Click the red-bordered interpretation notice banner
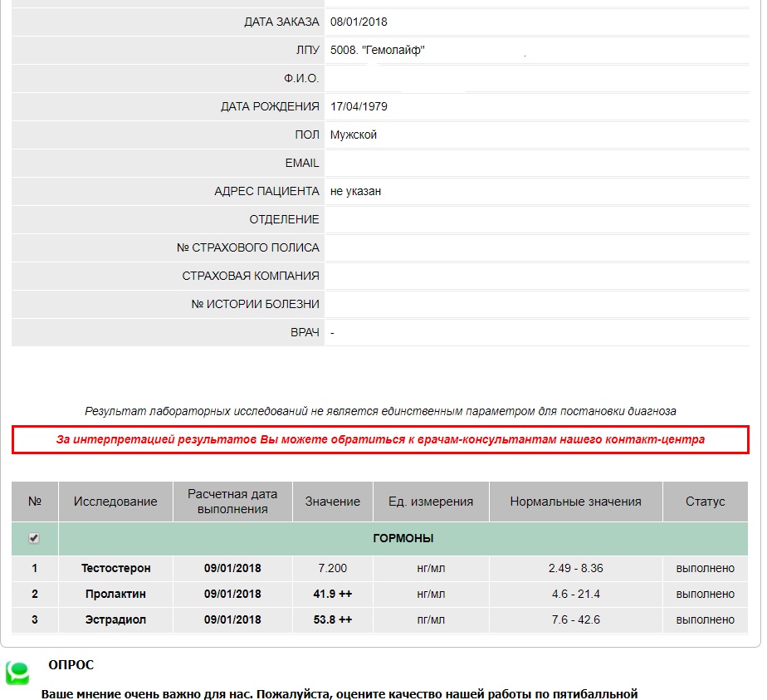The width and height of the screenshot is (767, 700). (380, 439)
